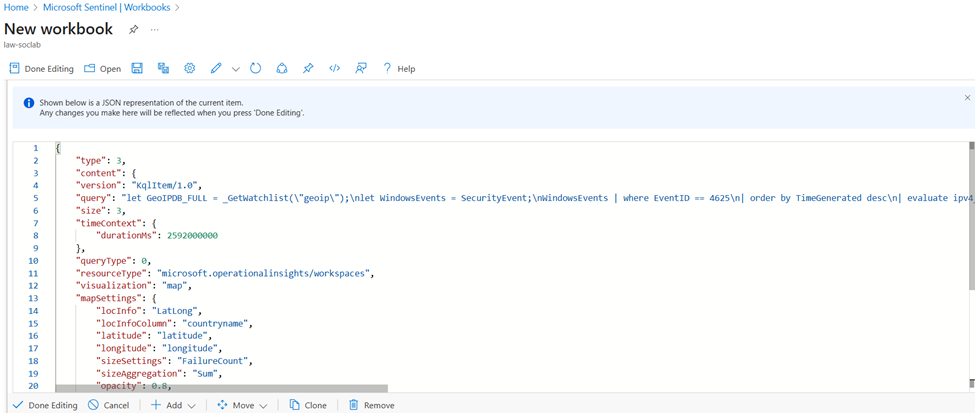Cancel the item edits
The width and height of the screenshot is (975, 413).
click(x=108, y=405)
